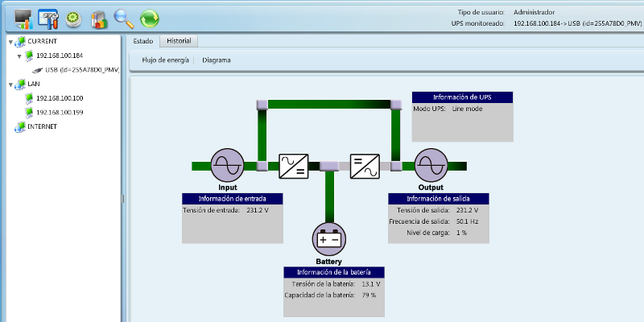644x322 pixels.
Task: Select the CURRENT tree label
Action: click(42, 41)
